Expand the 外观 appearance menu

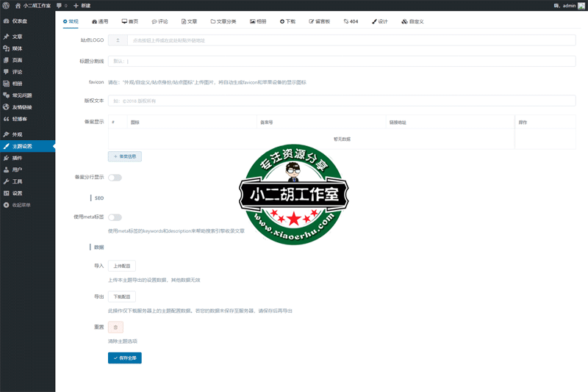coord(16,134)
